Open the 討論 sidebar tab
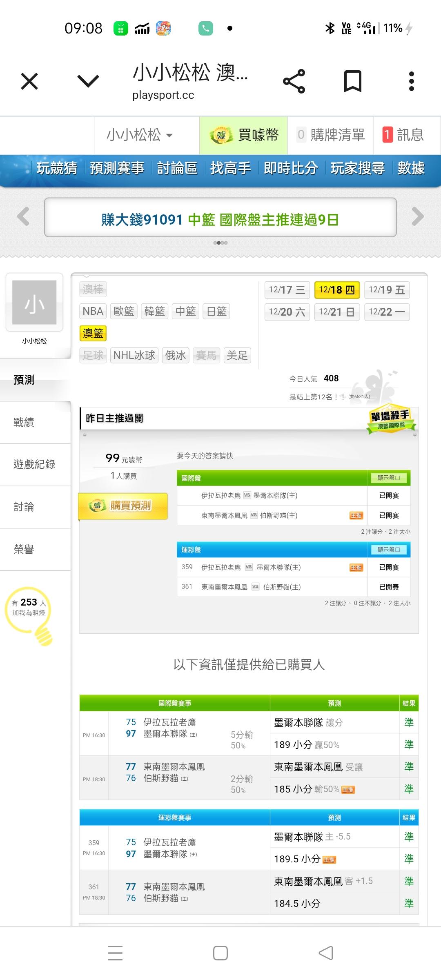This screenshot has height=980, width=441. point(35,507)
